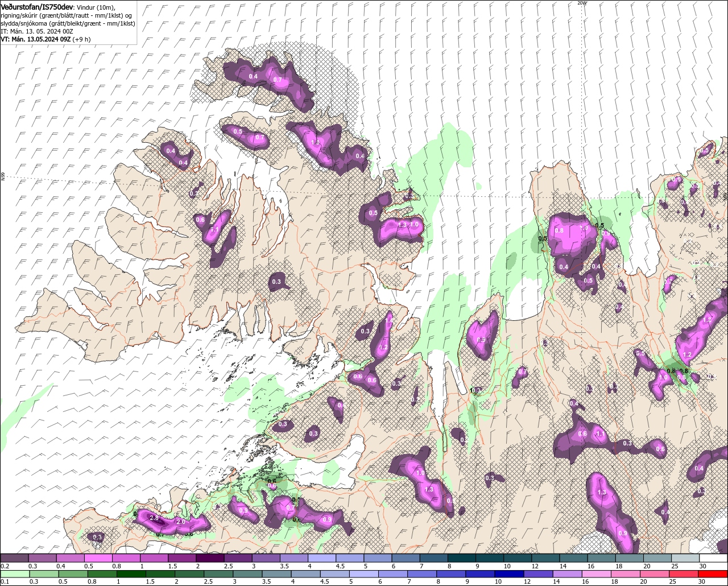Select the bright pink snow swatch for 0.5 to 0.8

[x=98, y=558]
